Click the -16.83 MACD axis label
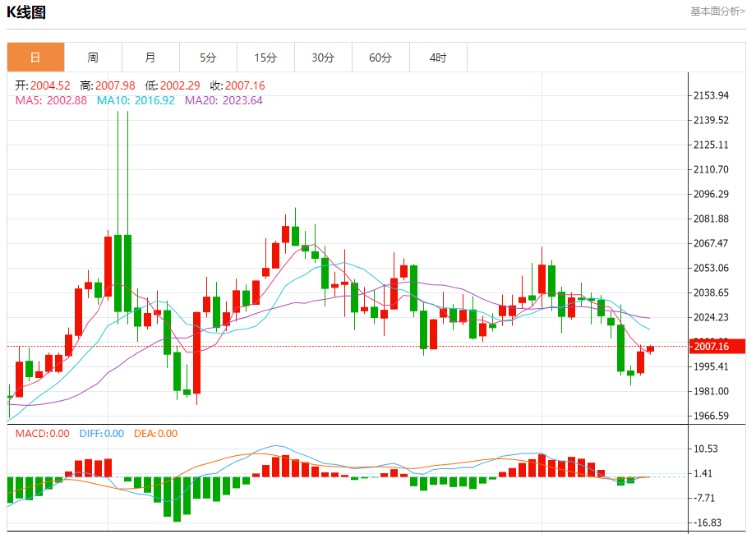This screenshot has height=534, width=756. (707, 522)
